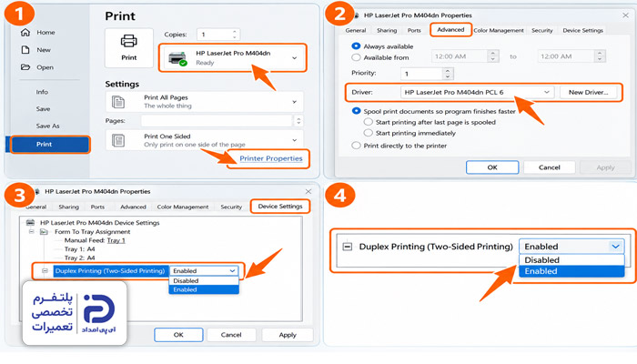Select Spool print documents radio button
This screenshot has height=364, width=637.
[356, 111]
